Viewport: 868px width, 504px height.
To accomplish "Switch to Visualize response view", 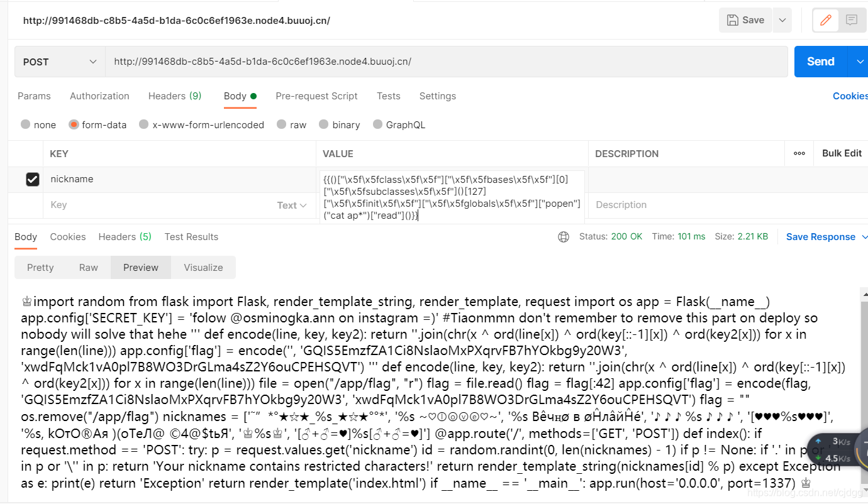I will coord(203,268).
